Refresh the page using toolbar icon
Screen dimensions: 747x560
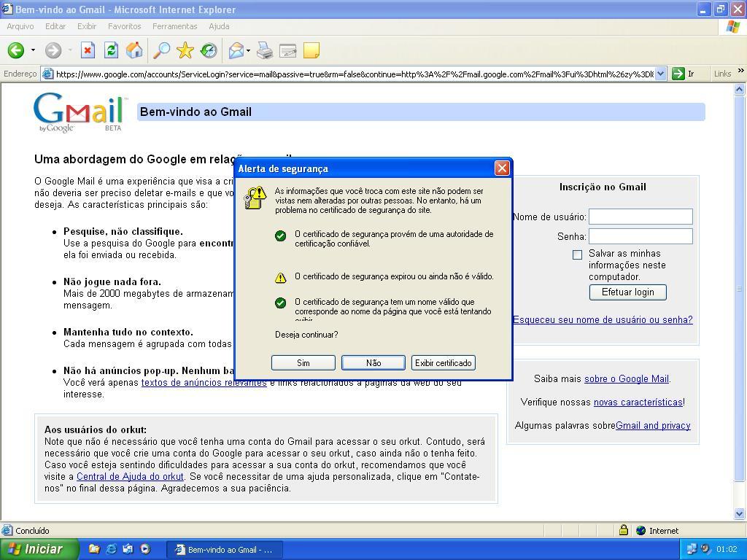[111, 50]
